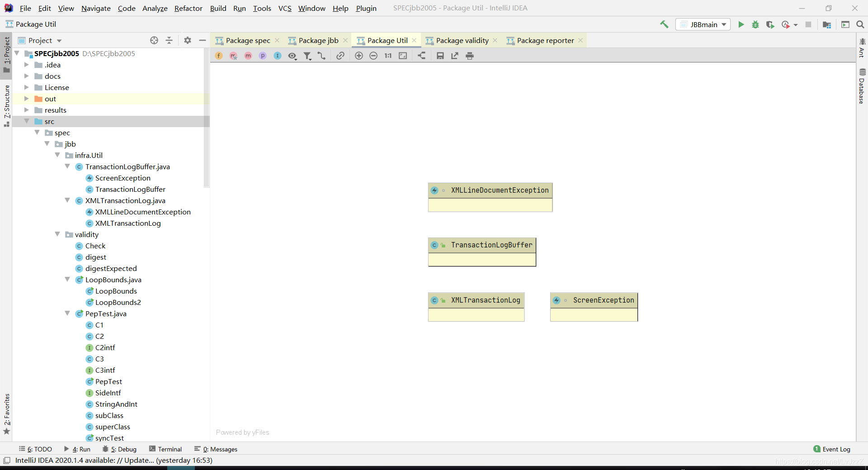Run JBBmain with the green play icon
Image resolution: width=868 pixels, height=470 pixels.
click(x=741, y=24)
